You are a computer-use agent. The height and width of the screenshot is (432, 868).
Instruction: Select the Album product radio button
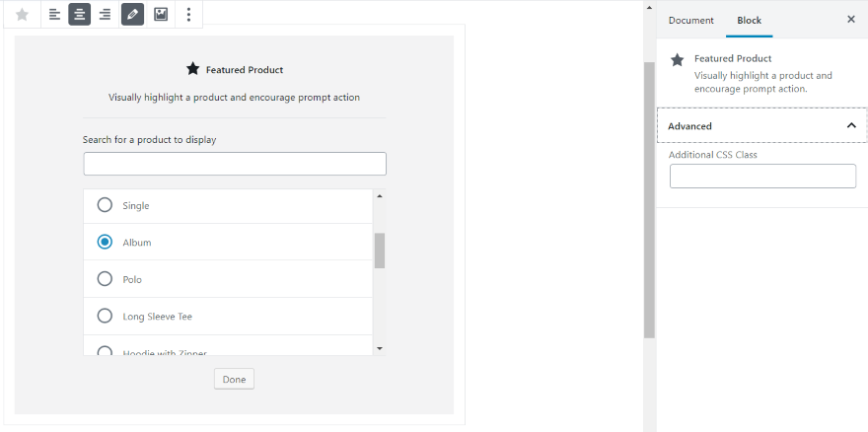coord(105,242)
